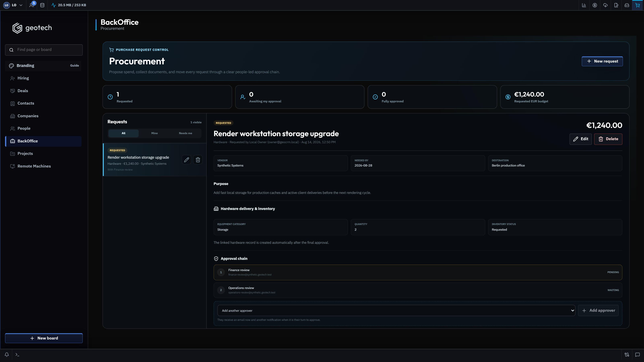Click the Add approver button
Screen dimensions: 644x362
pyautogui.click(x=599, y=311)
